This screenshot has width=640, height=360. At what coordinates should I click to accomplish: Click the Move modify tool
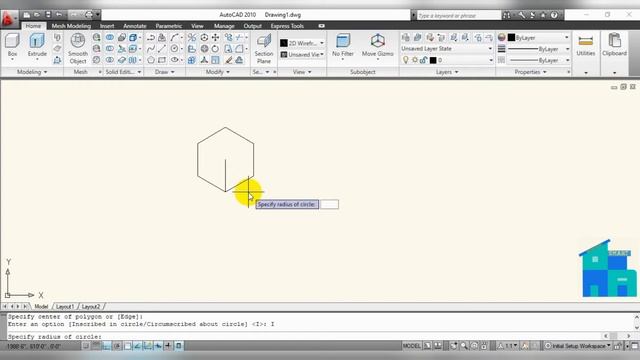tap(216, 38)
